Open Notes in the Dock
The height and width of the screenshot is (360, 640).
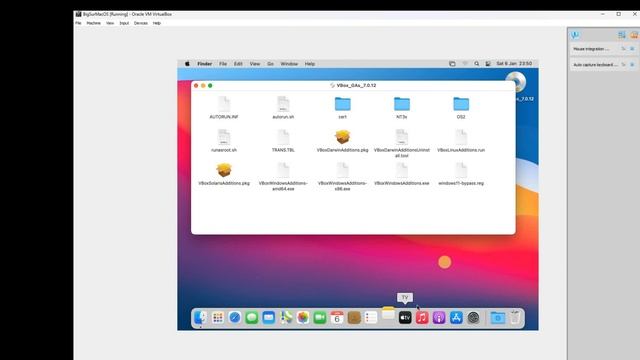pos(388,313)
